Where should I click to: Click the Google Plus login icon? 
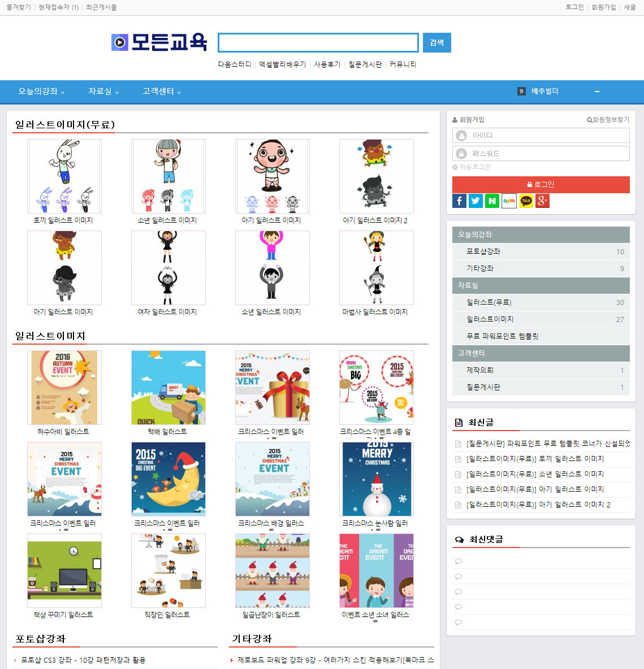pyautogui.click(x=542, y=201)
